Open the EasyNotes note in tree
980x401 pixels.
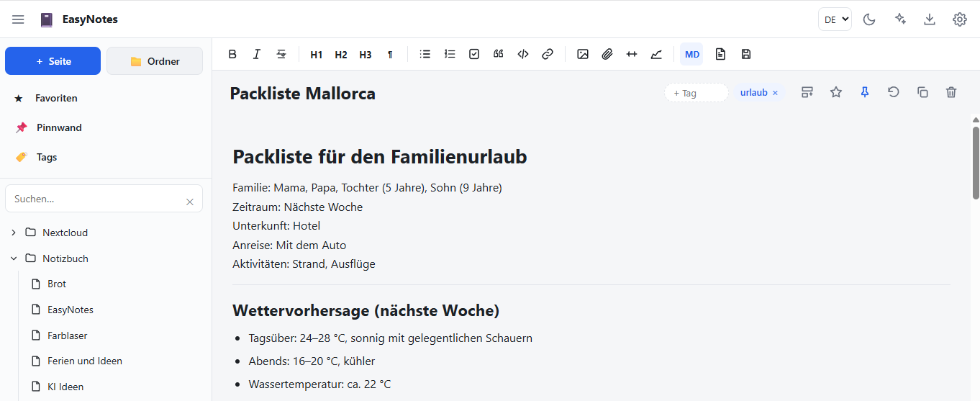[x=71, y=310]
